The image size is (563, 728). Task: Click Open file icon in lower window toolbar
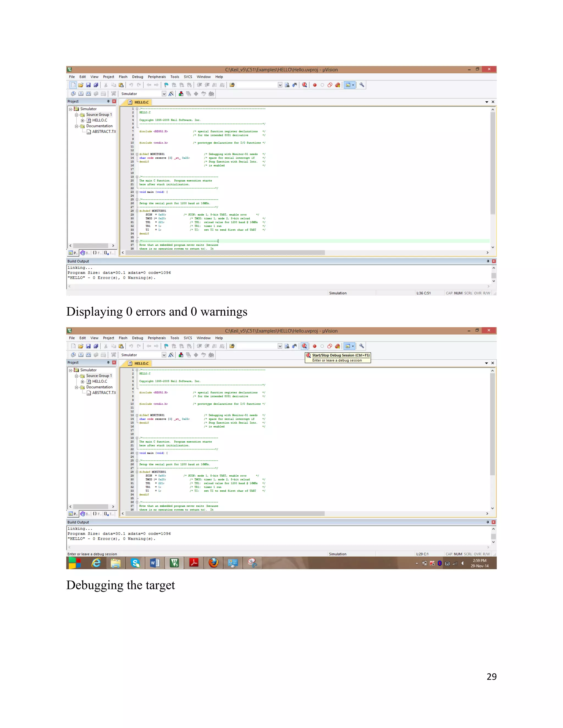click(x=81, y=346)
